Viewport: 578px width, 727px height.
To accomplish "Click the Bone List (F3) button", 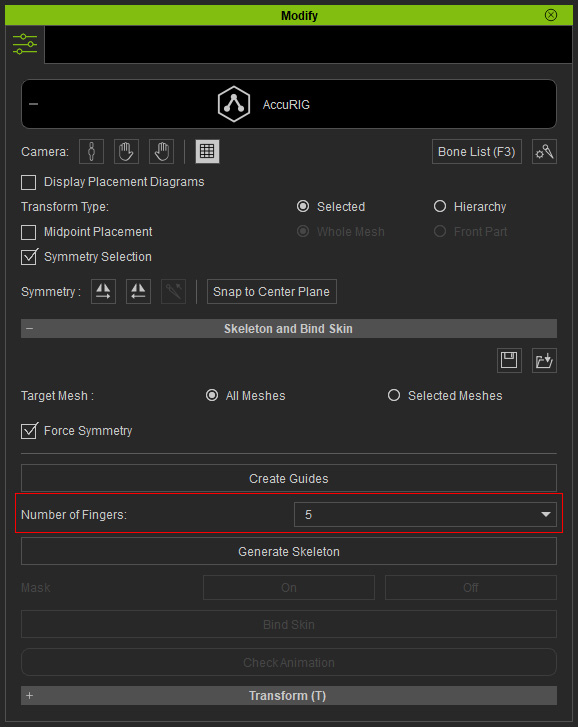I will [x=476, y=152].
